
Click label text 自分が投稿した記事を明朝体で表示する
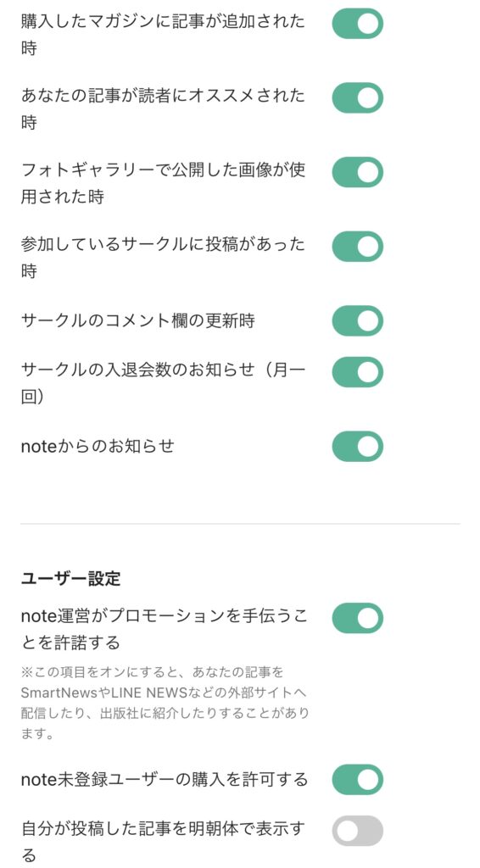(163, 842)
